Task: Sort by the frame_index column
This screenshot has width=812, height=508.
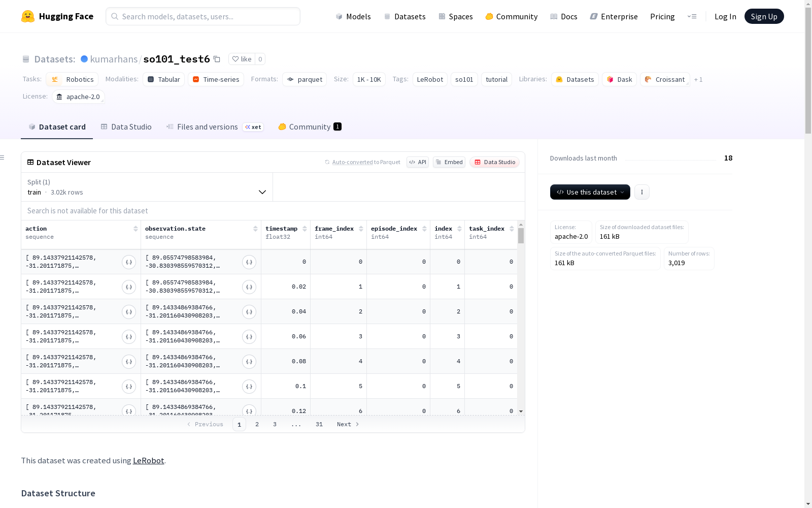Action: click(361, 229)
